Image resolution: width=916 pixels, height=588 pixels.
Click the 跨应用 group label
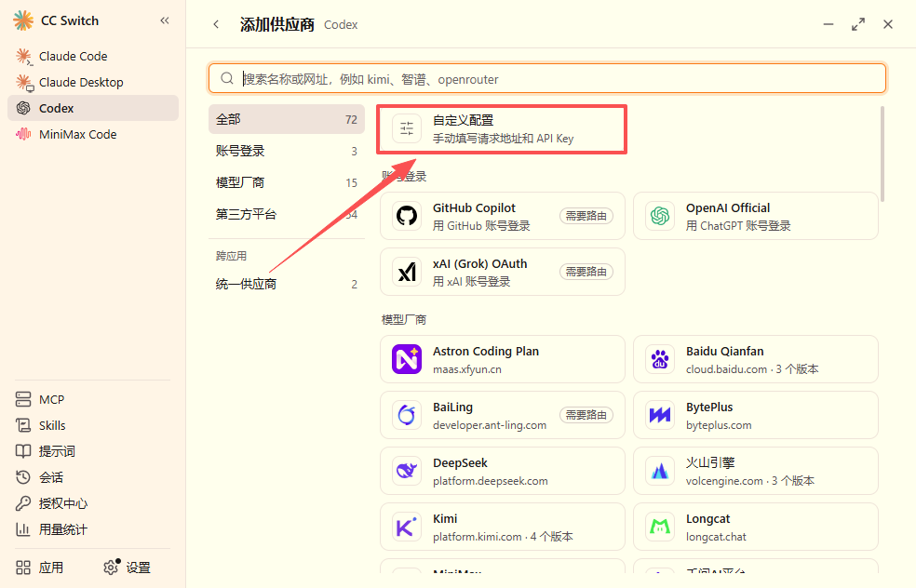coord(232,256)
